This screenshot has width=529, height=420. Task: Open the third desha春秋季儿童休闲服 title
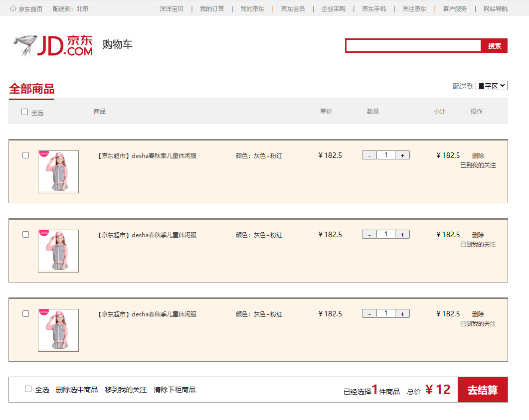click(x=147, y=314)
